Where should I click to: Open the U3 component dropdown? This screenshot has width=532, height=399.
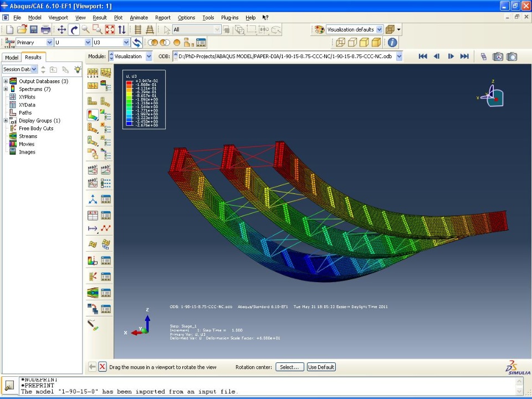coord(126,43)
